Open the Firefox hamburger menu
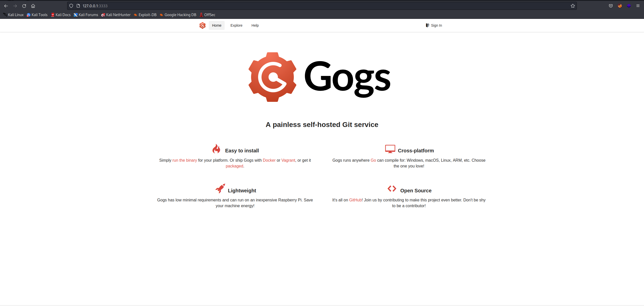Viewport: 644px width, 306px height. tap(638, 6)
